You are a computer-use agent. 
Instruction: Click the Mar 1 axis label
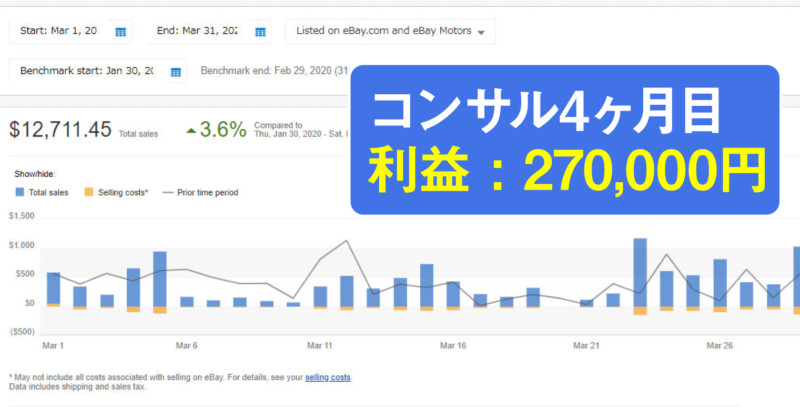point(53,345)
